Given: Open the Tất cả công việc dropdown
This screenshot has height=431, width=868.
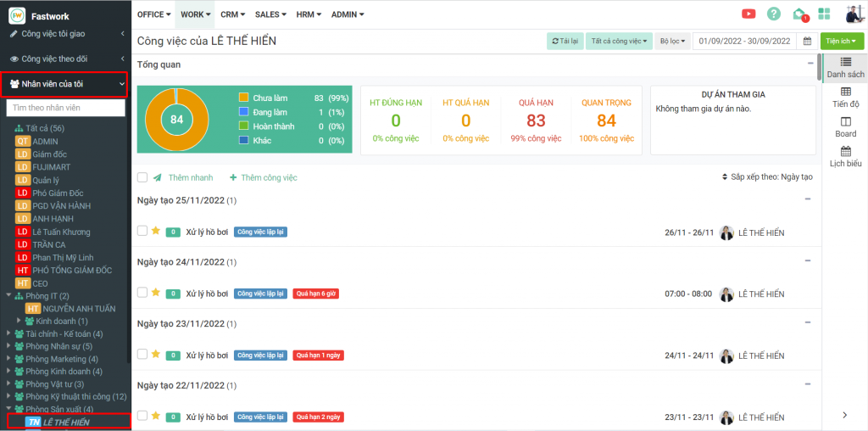Looking at the screenshot, I should point(619,41).
